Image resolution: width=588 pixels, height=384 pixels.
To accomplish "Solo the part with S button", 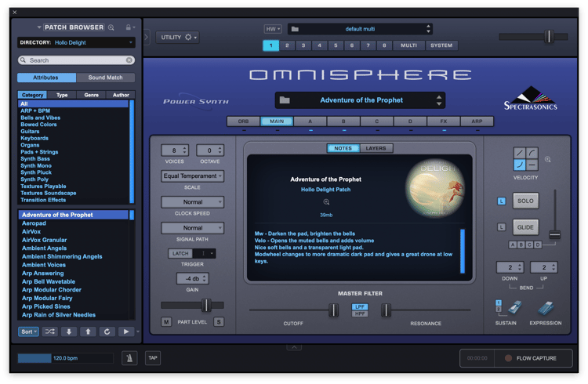I will tap(219, 322).
